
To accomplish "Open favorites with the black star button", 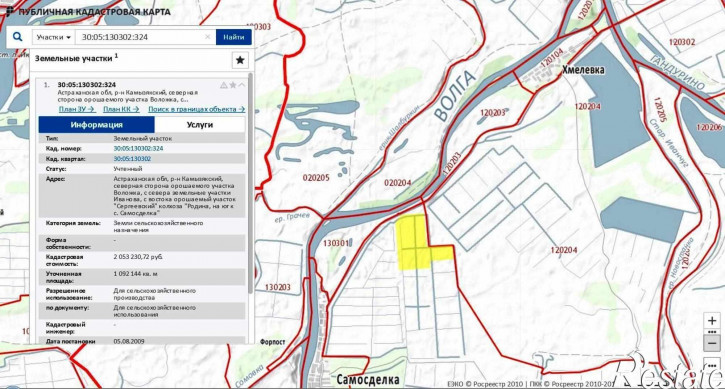I will click(x=240, y=60).
